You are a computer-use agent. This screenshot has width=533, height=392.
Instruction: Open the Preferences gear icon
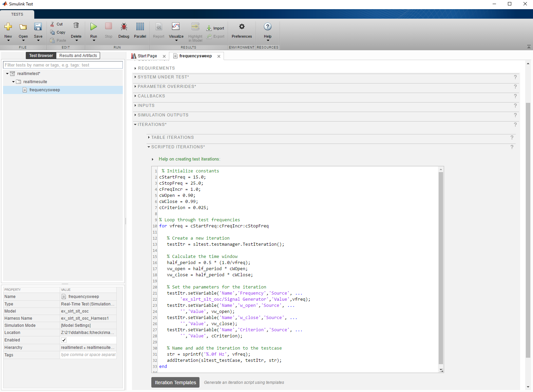point(242,27)
